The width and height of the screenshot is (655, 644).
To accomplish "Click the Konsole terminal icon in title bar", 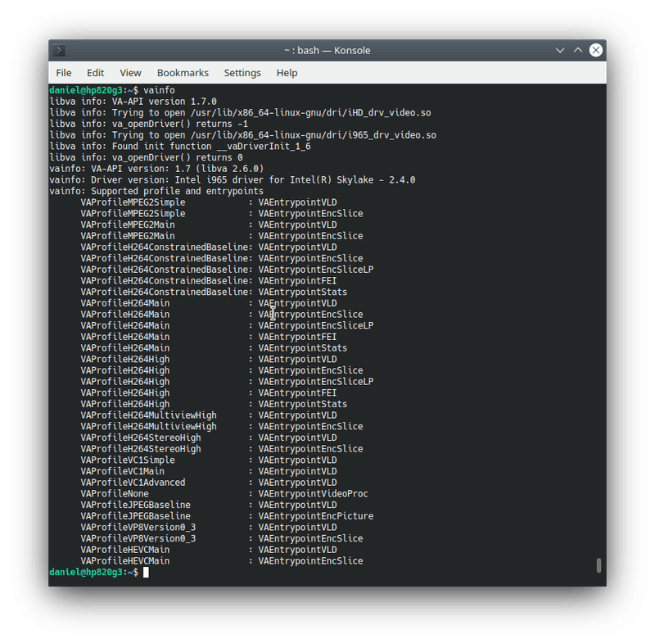I will pyautogui.click(x=59, y=50).
